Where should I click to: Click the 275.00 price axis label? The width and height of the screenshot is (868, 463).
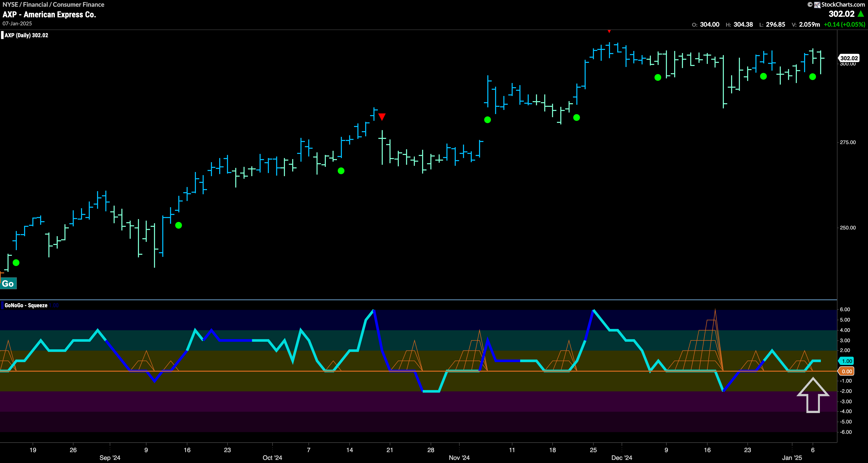point(848,143)
